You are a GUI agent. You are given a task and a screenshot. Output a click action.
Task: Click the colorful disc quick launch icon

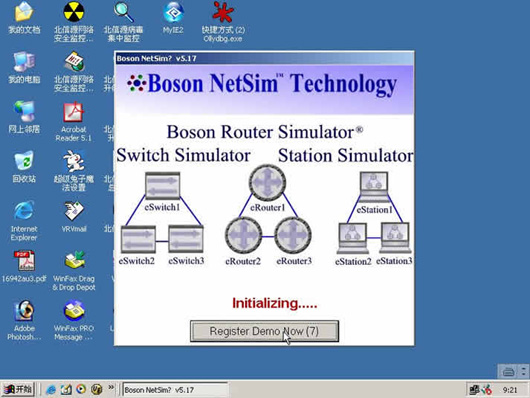81,389
